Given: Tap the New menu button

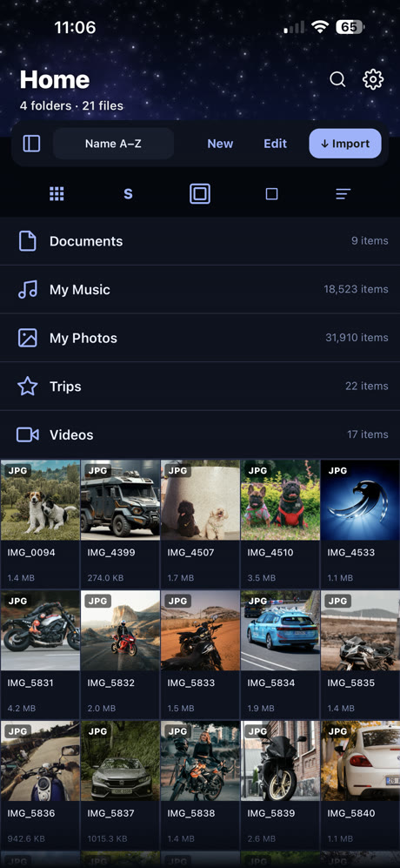Looking at the screenshot, I should (x=220, y=144).
